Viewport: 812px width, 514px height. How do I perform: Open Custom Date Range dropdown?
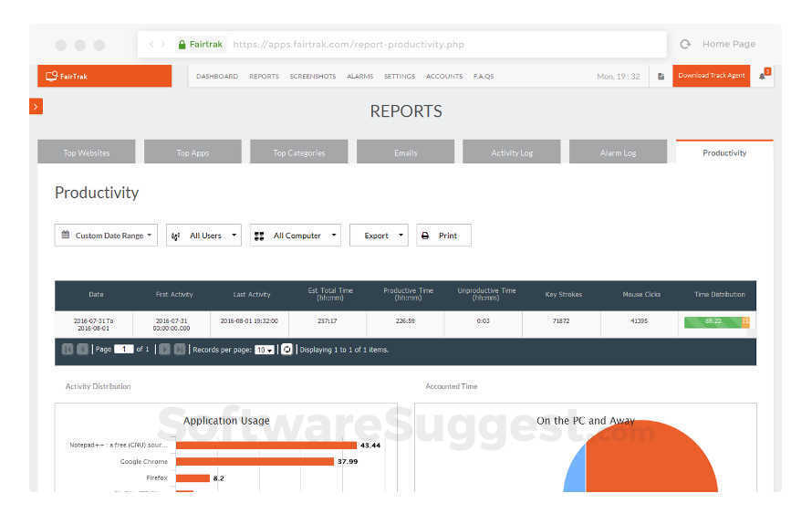tap(106, 236)
